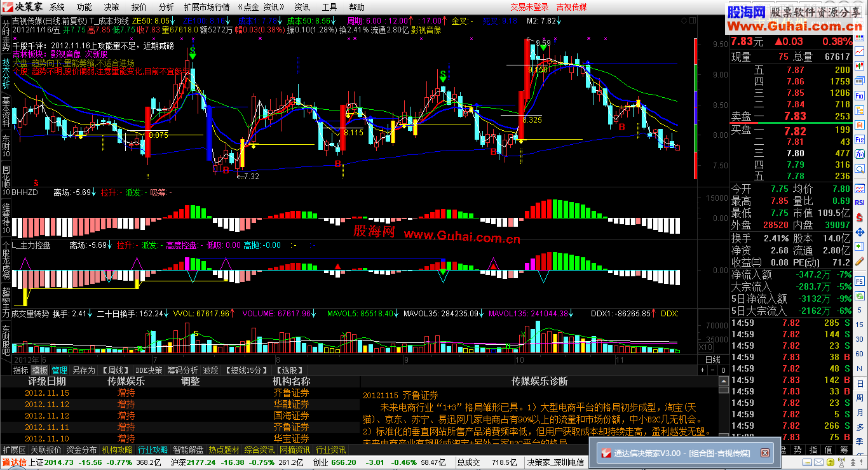Viewport: 868px width, 470px height.
Task: Click the 交易未登录 login link
Action: (x=529, y=7)
